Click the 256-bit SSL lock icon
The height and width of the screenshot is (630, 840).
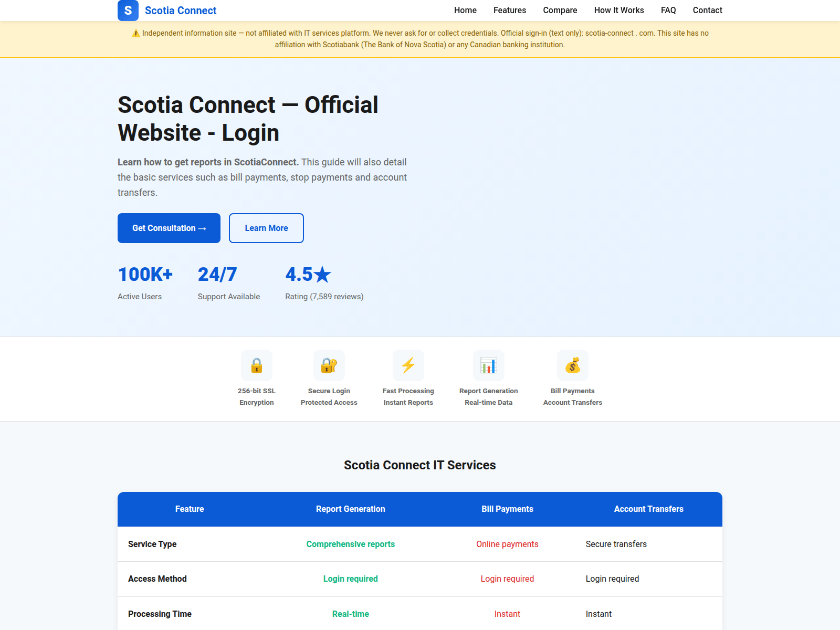click(257, 365)
